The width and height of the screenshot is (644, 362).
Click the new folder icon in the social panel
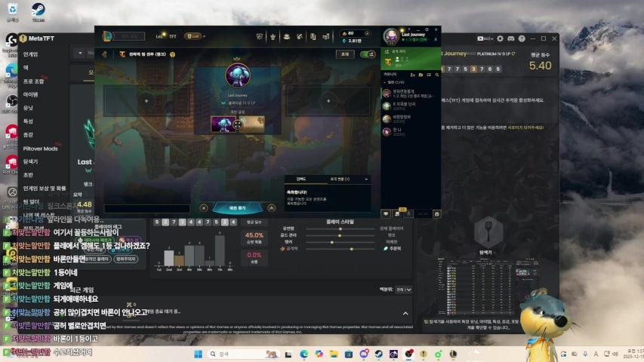[x=421, y=75]
